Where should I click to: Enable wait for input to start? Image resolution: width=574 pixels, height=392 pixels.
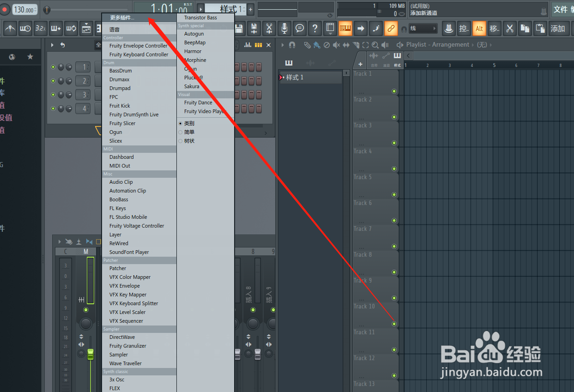pos(25,29)
